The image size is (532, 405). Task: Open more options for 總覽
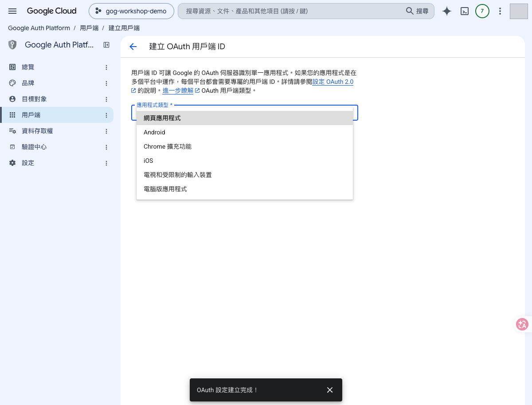tap(106, 67)
